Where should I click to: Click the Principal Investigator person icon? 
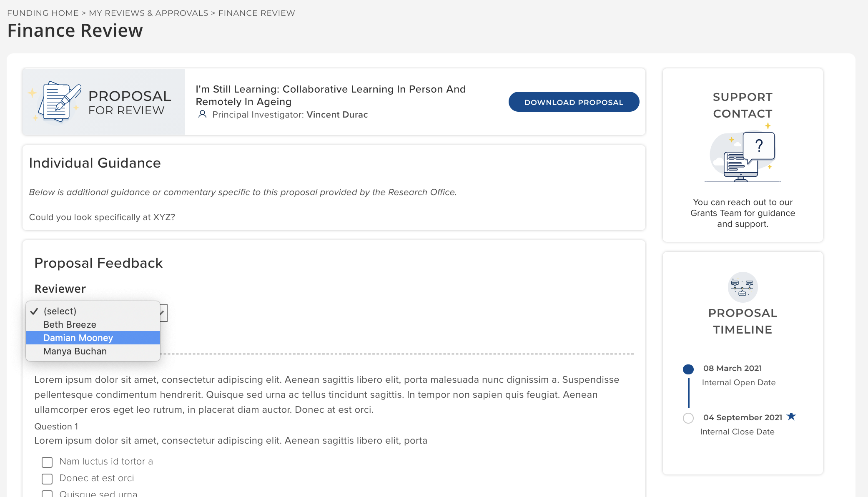point(202,114)
